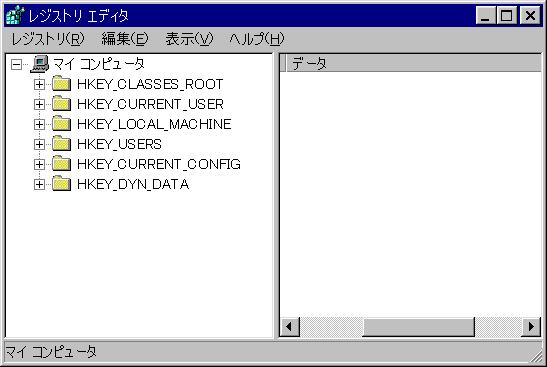Click the right arrow of horizontal scrollbar

point(532,327)
